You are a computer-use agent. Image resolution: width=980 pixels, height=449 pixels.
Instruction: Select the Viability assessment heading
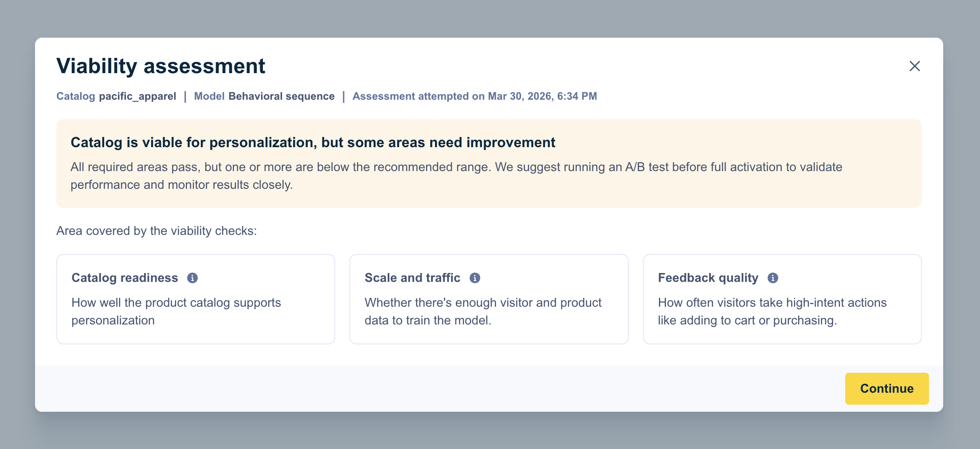coord(161,66)
